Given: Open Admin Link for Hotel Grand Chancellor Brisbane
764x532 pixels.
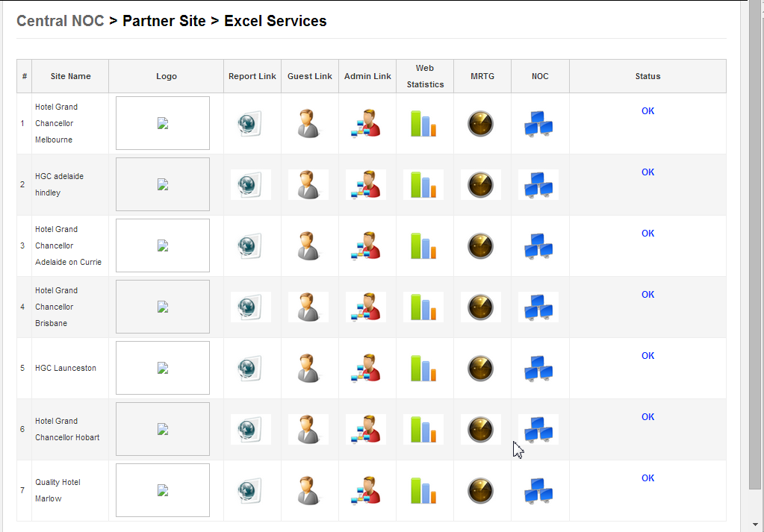Looking at the screenshot, I should [366, 307].
